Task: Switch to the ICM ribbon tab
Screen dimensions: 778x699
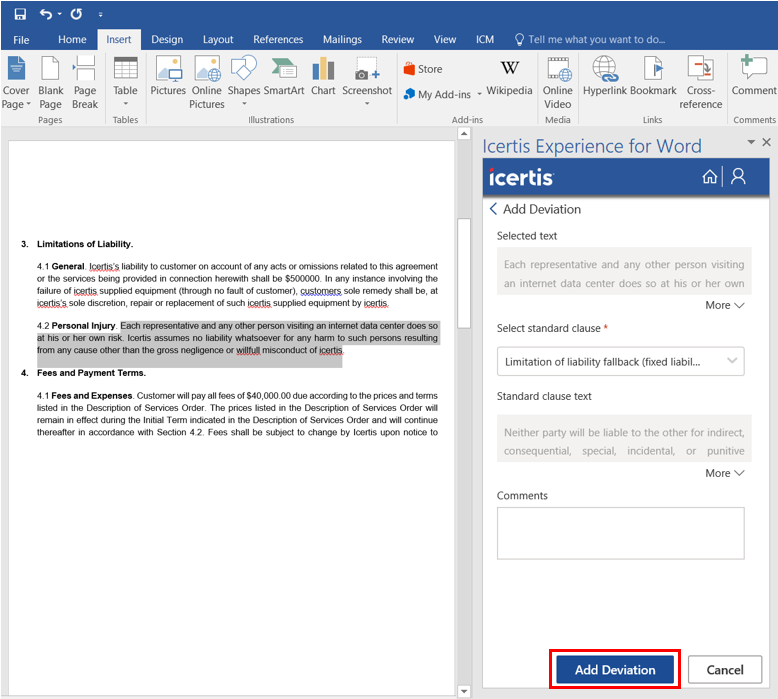Action: pos(484,40)
